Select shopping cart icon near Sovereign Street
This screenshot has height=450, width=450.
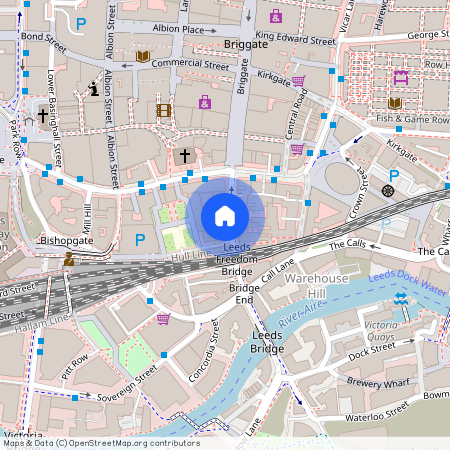164,319
